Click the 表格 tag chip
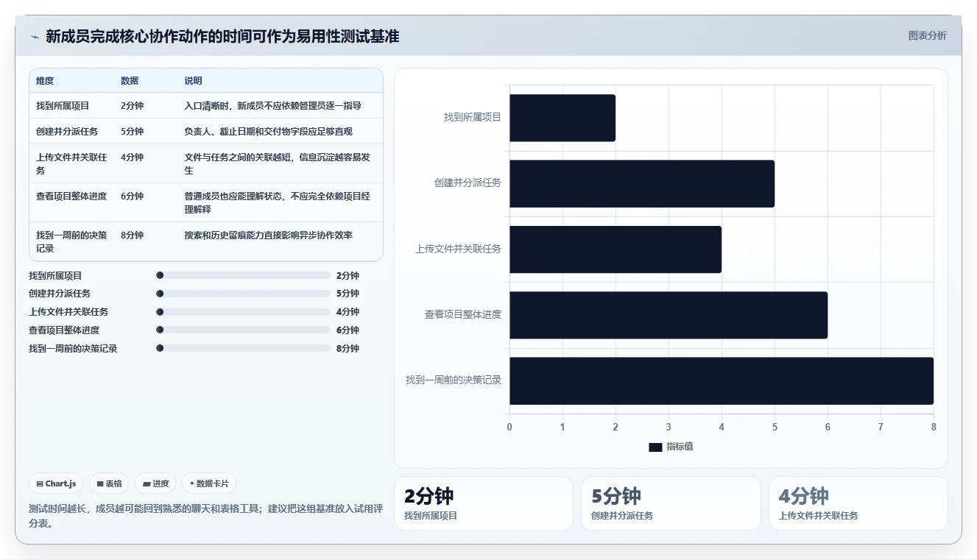 (109, 483)
